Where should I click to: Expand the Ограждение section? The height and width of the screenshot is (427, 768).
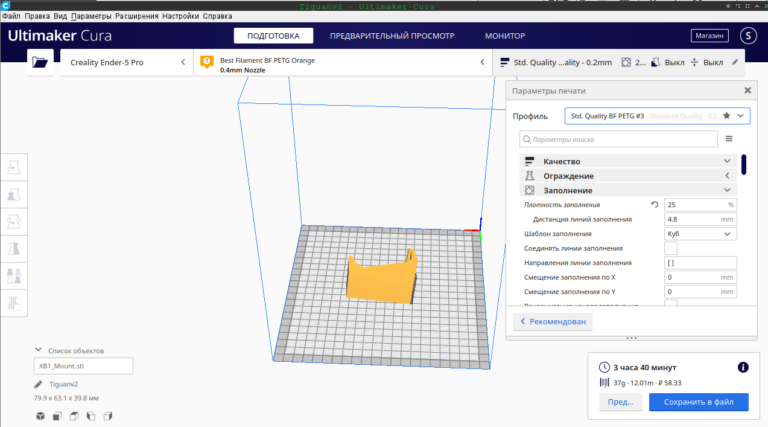tap(627, 176)
